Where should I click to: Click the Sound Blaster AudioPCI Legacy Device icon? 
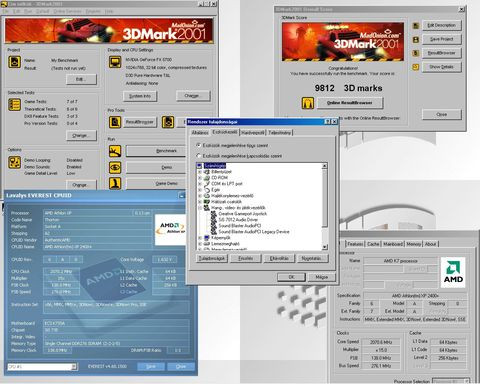[214, 232]
